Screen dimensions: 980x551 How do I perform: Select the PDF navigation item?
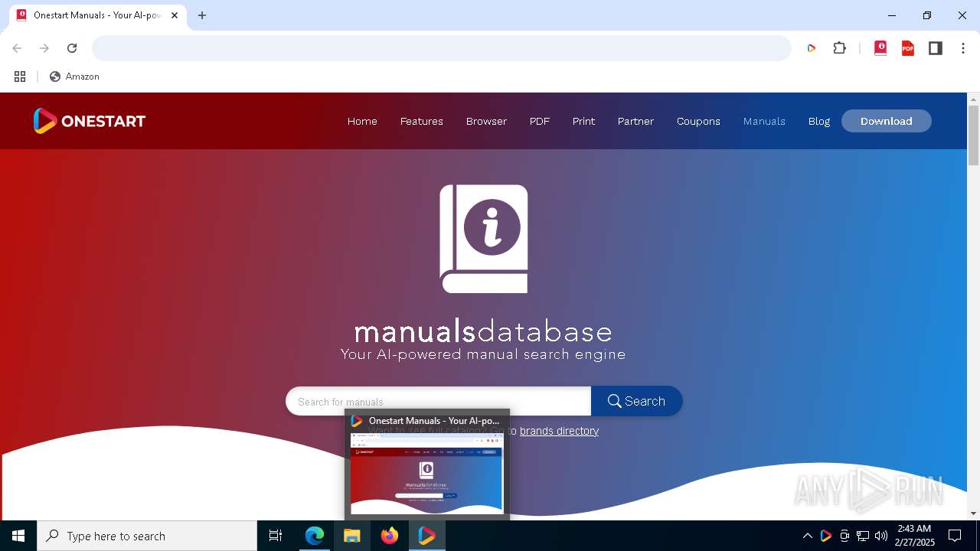pyautogui.click(x=540, y=121)
